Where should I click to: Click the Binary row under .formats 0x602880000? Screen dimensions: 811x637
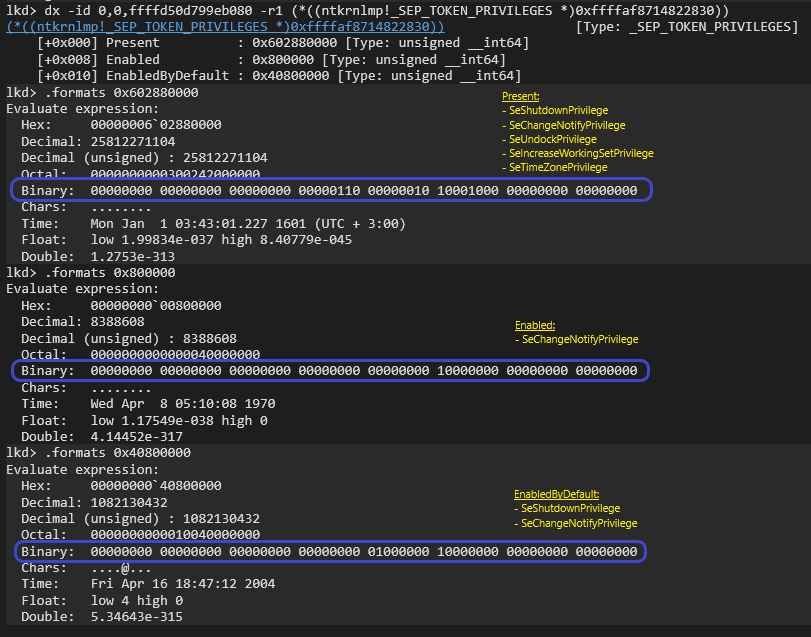point(329,190)
